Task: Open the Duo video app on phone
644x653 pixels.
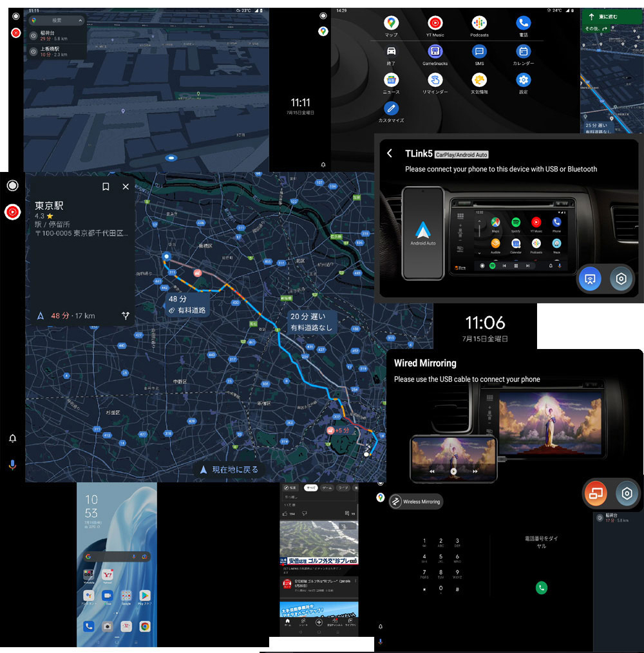Action: (x=108, y=596)
